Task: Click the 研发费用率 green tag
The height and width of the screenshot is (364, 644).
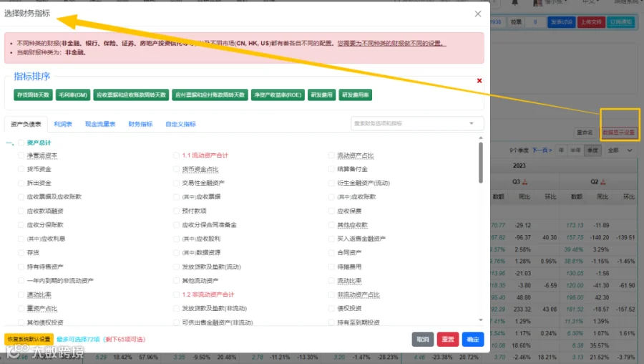Action: [x=355, y=95]
